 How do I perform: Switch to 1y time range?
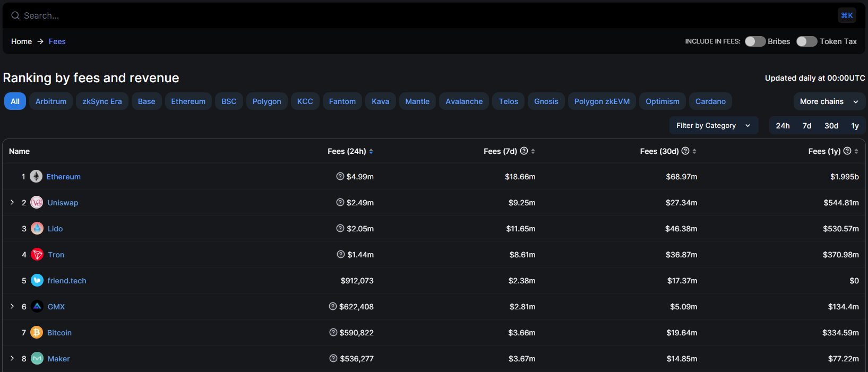click(x=855, y=126)
